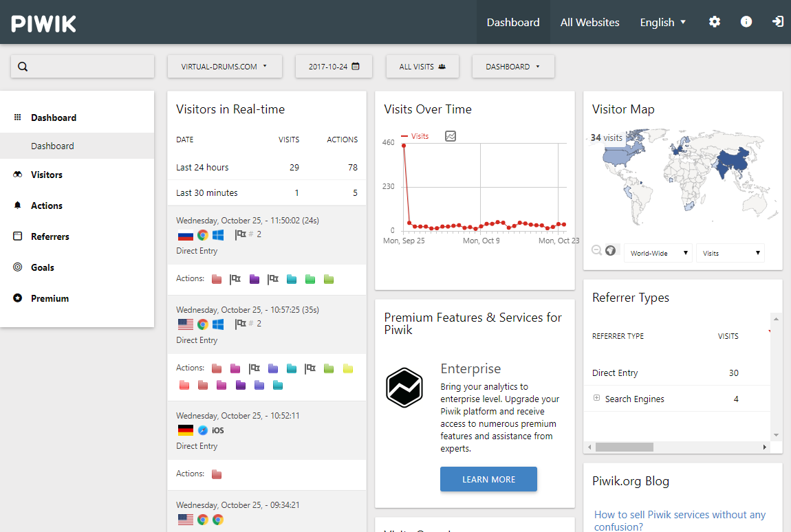Click scroll-down arrow in Referrer Types
791x532 pixels.
[x=776, y=435]
